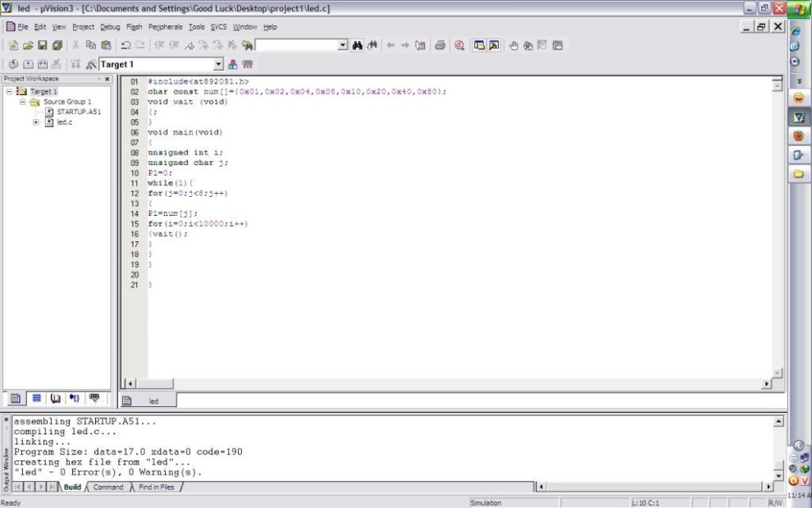Close the Output Window panel
Image resolution: width=812 pixels, height=508 pixels.
(6, 420)
